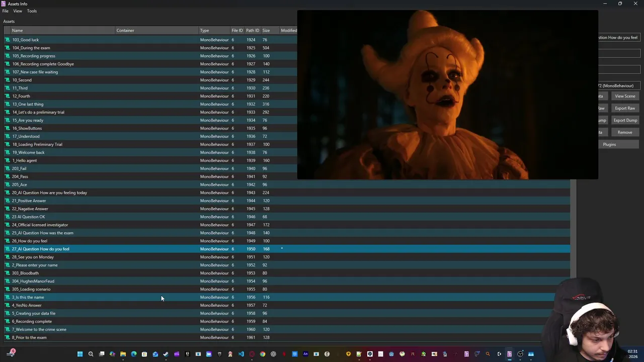Click the asset icon beside 203_Fail
This screenshot has height=362, width=644.
coord(8,168)
